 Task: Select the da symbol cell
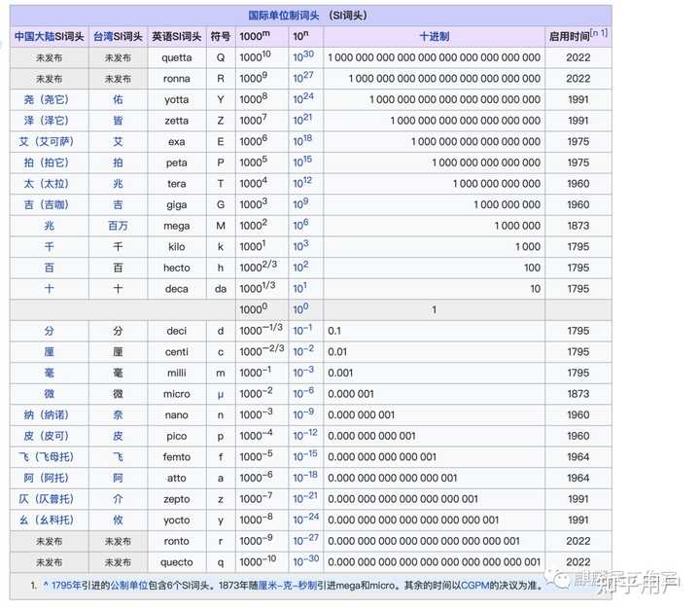point(221,289)
